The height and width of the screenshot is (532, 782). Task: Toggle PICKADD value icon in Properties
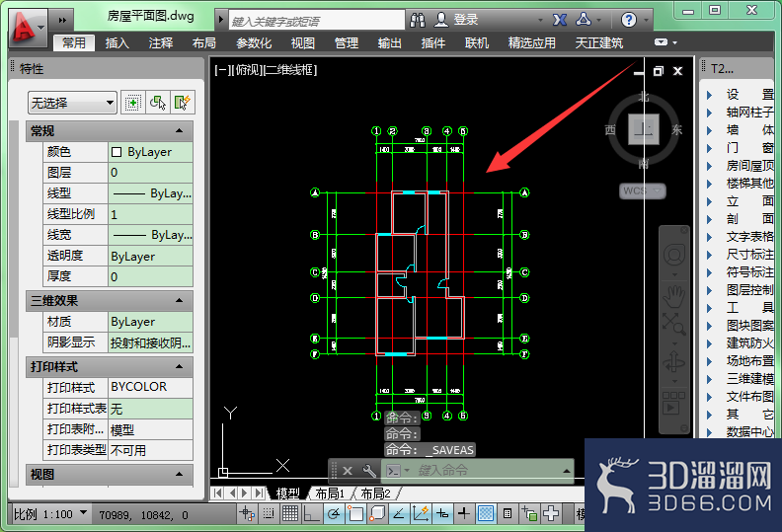[x=132, y=103]
